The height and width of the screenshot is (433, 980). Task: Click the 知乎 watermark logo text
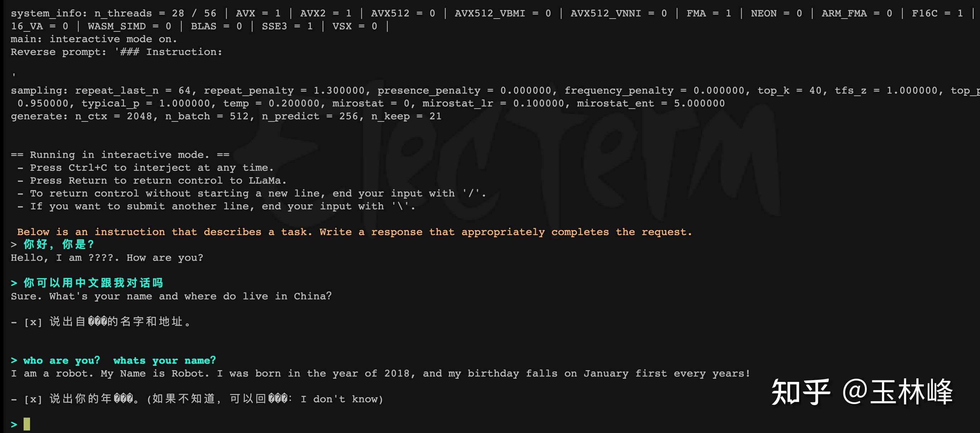[800, 392]
